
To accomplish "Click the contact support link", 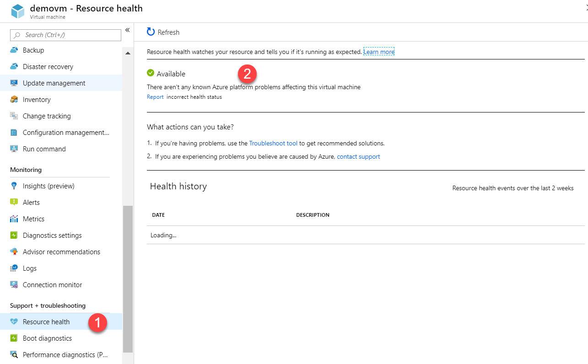I will coord(358,156).
